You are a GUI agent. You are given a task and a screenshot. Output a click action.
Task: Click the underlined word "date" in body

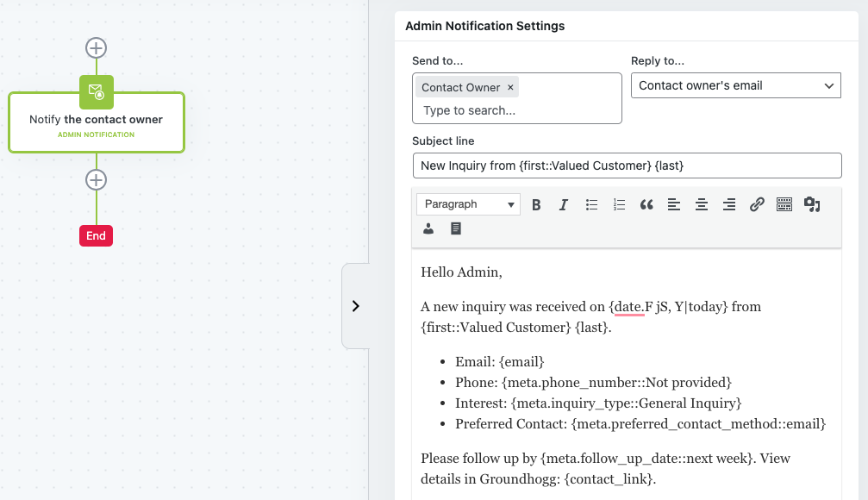(628, 307)
